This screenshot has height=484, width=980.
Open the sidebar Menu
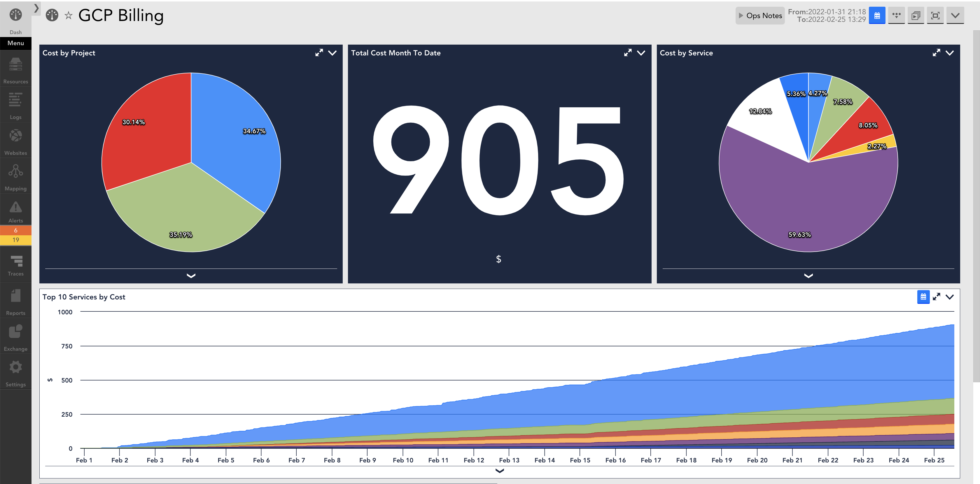coord(15,43)
